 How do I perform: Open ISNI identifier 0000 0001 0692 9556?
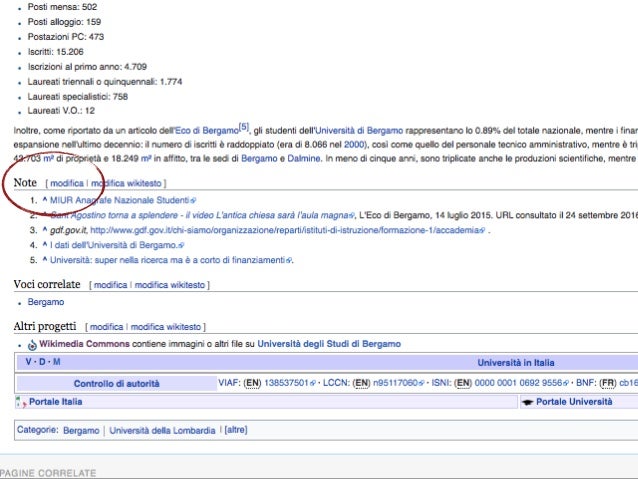click(521, 383)
